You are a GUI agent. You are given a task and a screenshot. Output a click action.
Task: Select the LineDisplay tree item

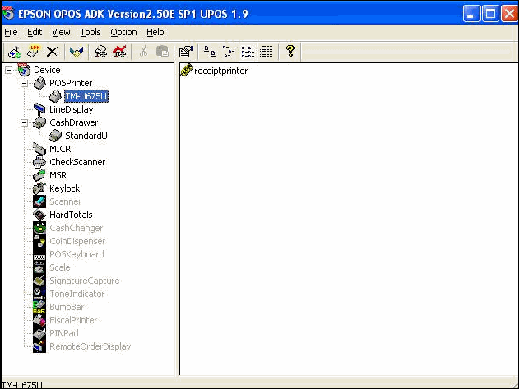[x=71, y=109]
